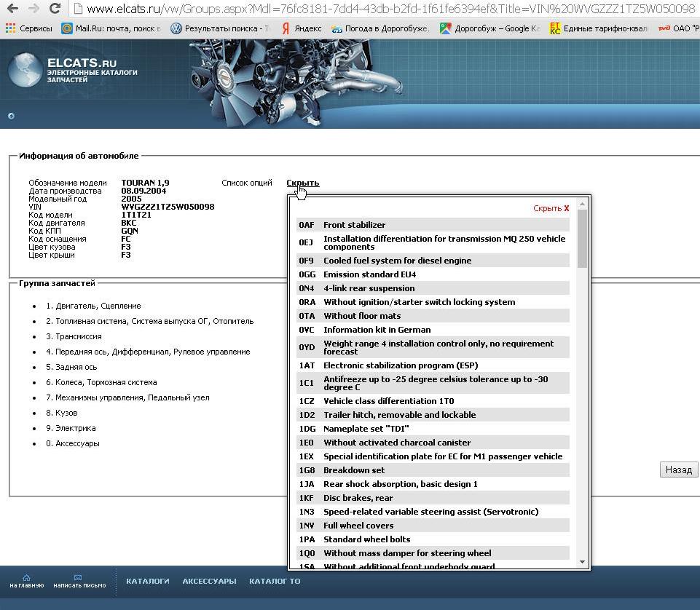Screen dimensions: 700x610
Task: Select the 1Q0 Without mass damper row
Action: (x=433, y=553)
